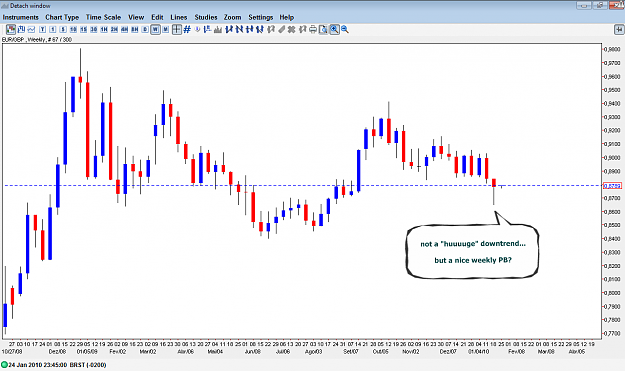
Task: Open the View menu
Action: [136, 17]
